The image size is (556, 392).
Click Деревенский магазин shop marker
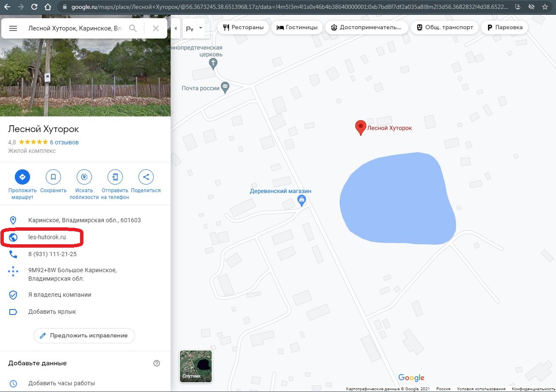tap(302, 200)
